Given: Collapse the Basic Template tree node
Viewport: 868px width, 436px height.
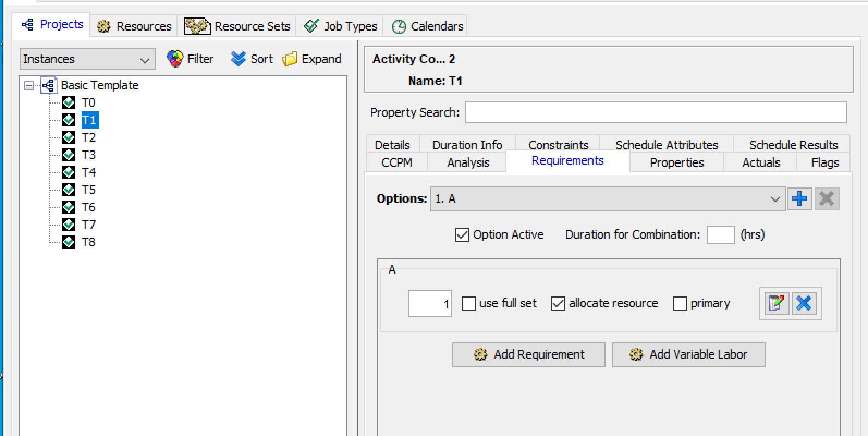Looking at the screenshot, I should coord(29,86).
